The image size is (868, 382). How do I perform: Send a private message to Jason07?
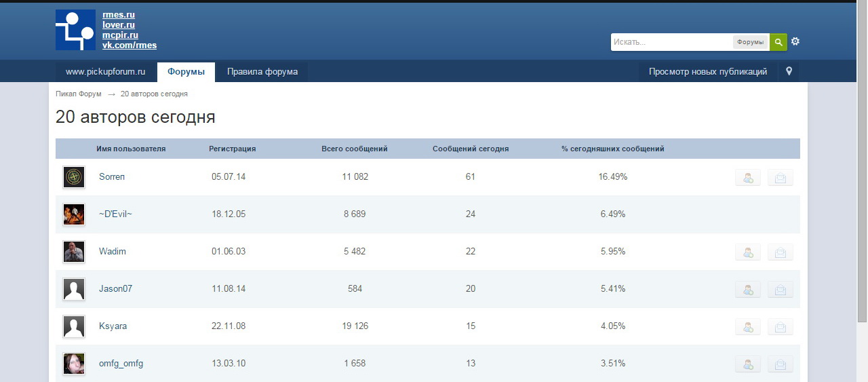[780, 290]
